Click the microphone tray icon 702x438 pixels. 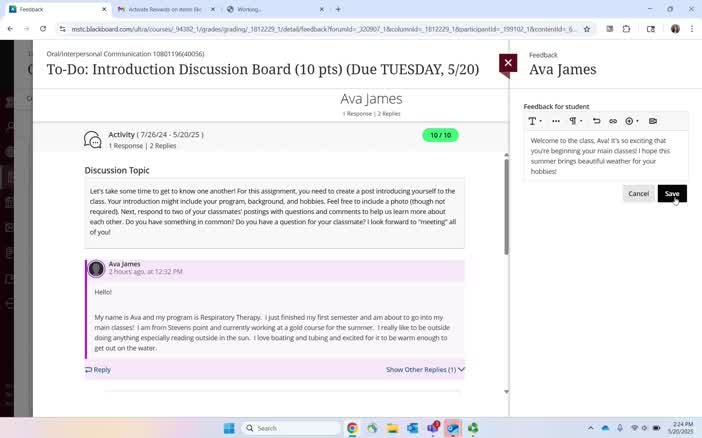click(x=620, y=428)
